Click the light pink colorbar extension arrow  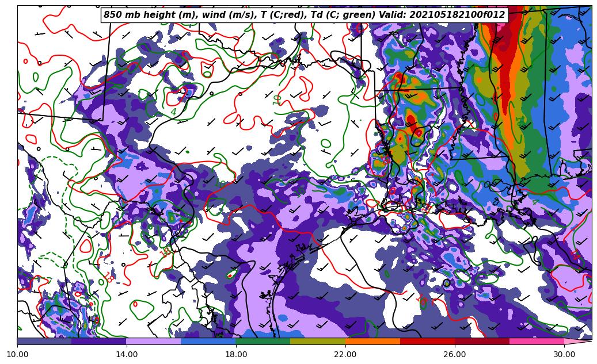[577, 341]
